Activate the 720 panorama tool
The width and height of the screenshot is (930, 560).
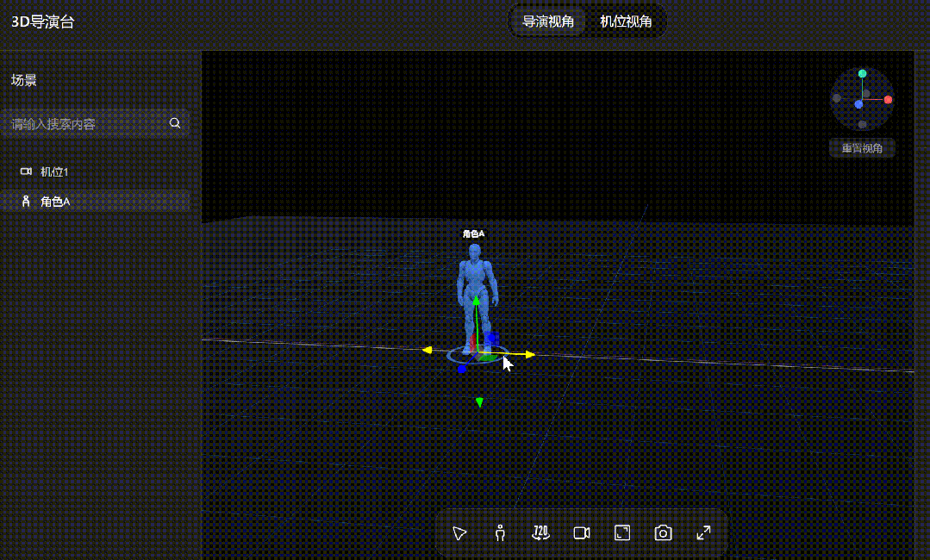tap(540, 532)
